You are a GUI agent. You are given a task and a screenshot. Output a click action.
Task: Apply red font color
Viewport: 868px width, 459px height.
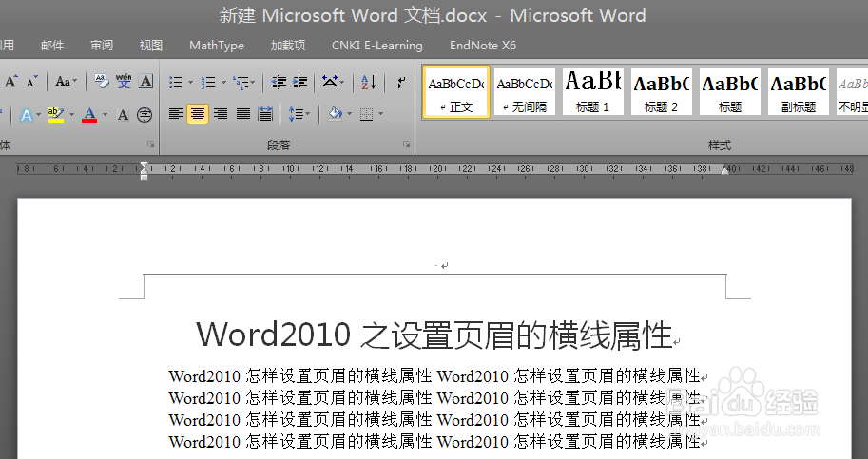point(89,114)
